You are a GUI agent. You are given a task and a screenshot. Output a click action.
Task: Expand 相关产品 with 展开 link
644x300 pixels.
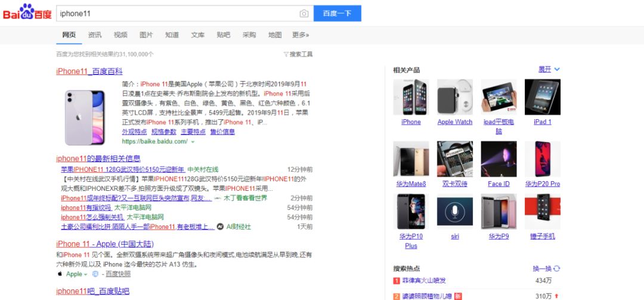pos(549,69)
